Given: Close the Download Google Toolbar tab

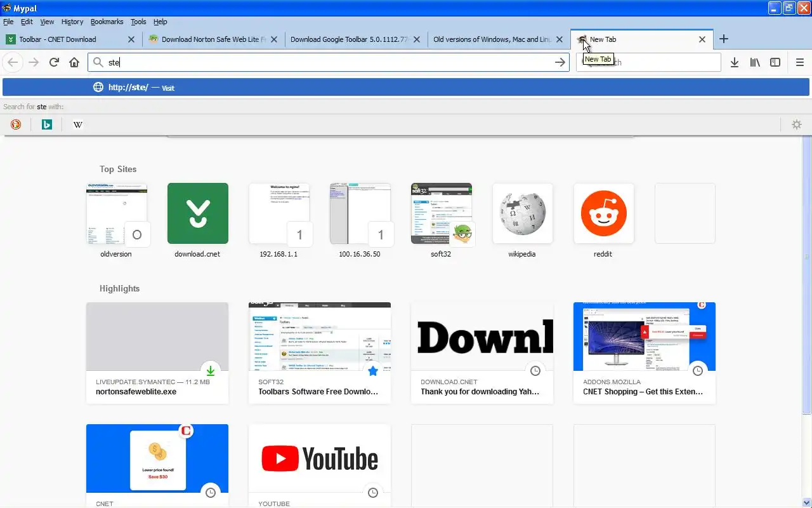Looking at the screenshot, I should [417, 39].
